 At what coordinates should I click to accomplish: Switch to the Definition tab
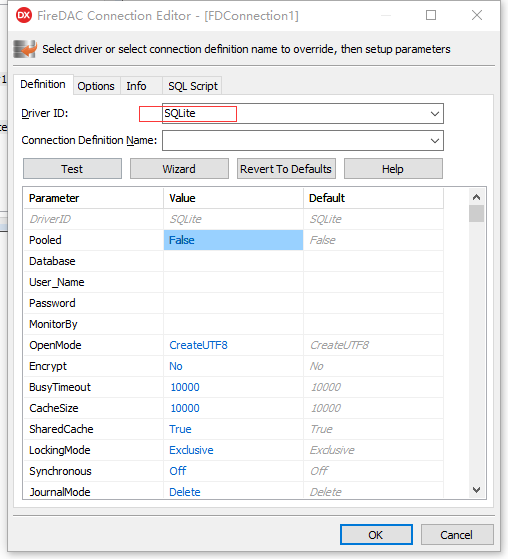tap(43, 84)
